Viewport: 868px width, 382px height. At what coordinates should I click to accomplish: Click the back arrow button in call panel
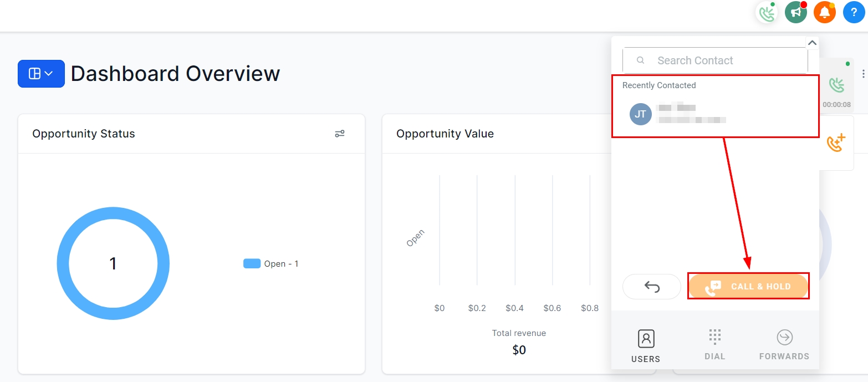[x=652, y=287]
